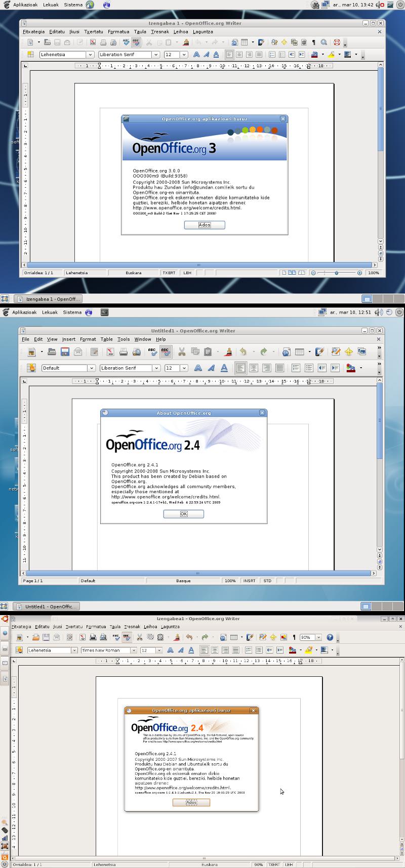Open File menu in Untitled1 window
Image resolution: width=405 pixels, height=868 pixels.
[25, 339]
